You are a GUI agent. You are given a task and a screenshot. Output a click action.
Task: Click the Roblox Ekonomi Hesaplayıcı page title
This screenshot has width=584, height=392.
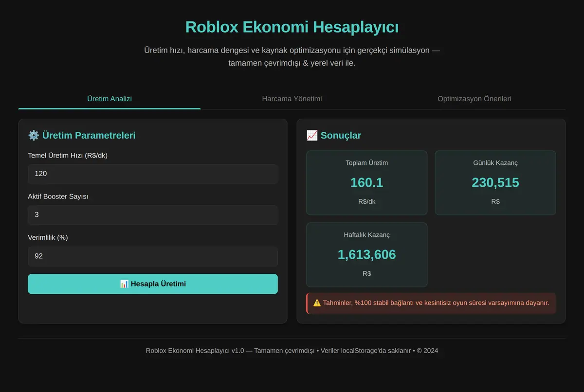292,27
